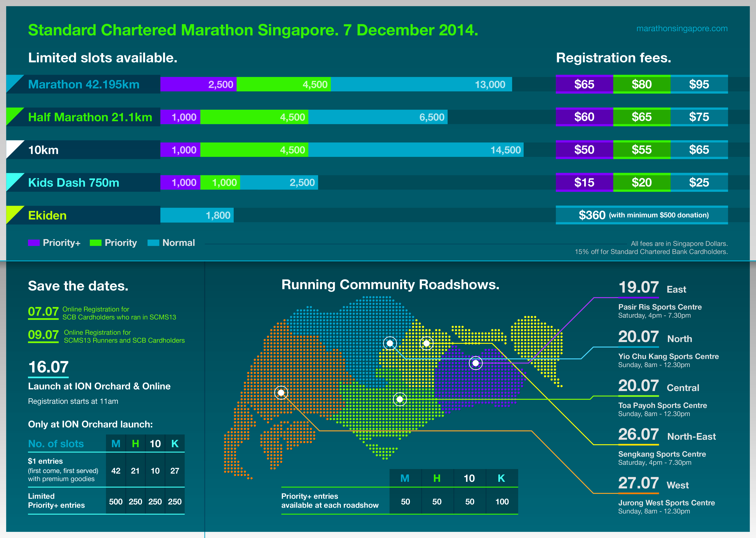756x538 pixels.
Task: Click the $55 10km fee
Action: (x=642, y=150)
